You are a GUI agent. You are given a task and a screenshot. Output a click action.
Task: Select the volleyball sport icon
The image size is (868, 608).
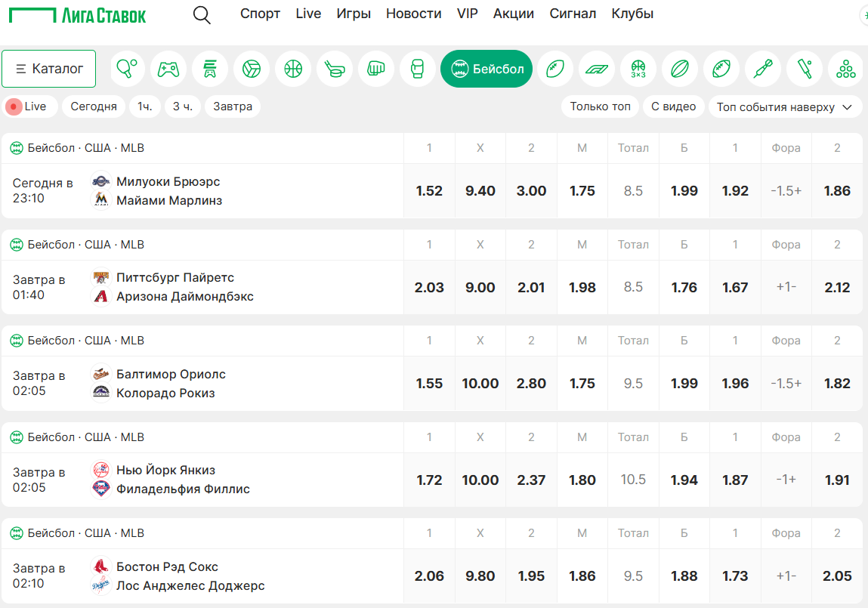click(252, 69)
